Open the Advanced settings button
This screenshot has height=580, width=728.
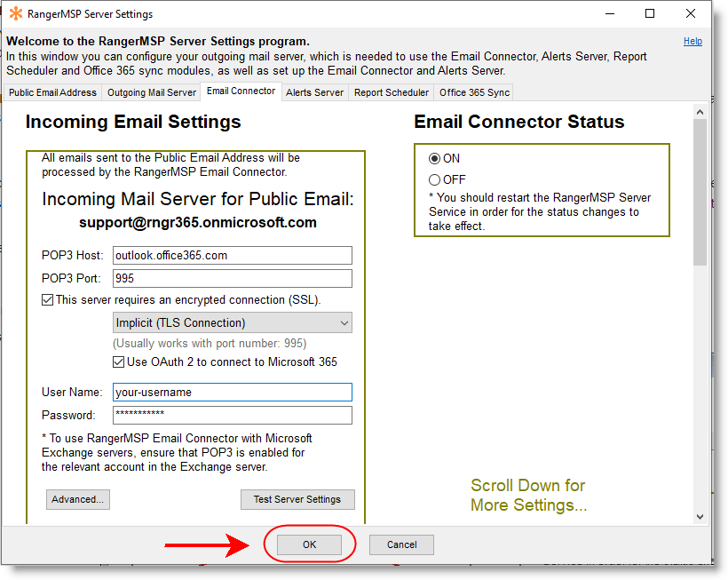(x=77, y=499)
